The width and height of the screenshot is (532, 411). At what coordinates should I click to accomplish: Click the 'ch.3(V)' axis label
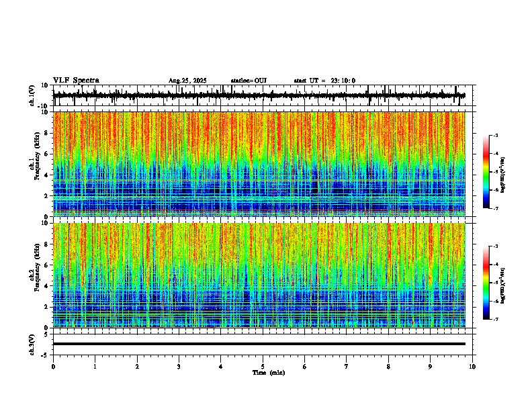[32, 345]
